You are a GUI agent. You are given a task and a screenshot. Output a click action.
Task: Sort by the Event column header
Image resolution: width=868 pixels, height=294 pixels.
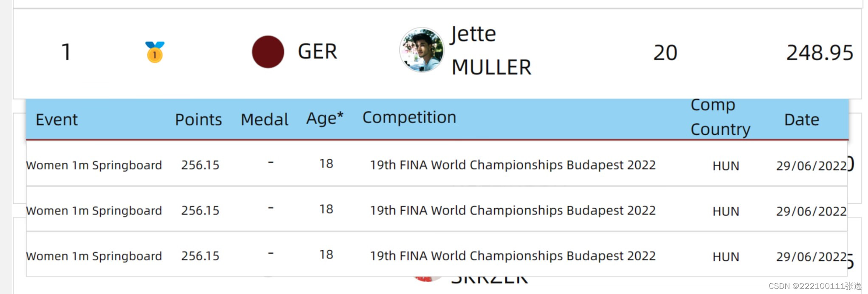(x=56, y=120)
